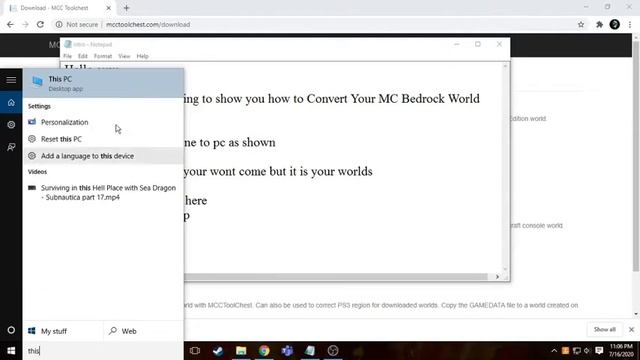
Task: Open the Notepad View menu
Action: 124,56
